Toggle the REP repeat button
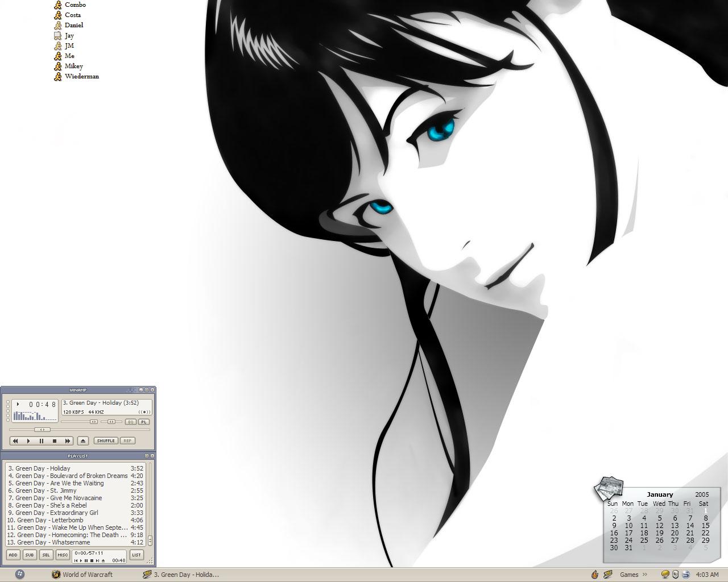 coord(127,440)
